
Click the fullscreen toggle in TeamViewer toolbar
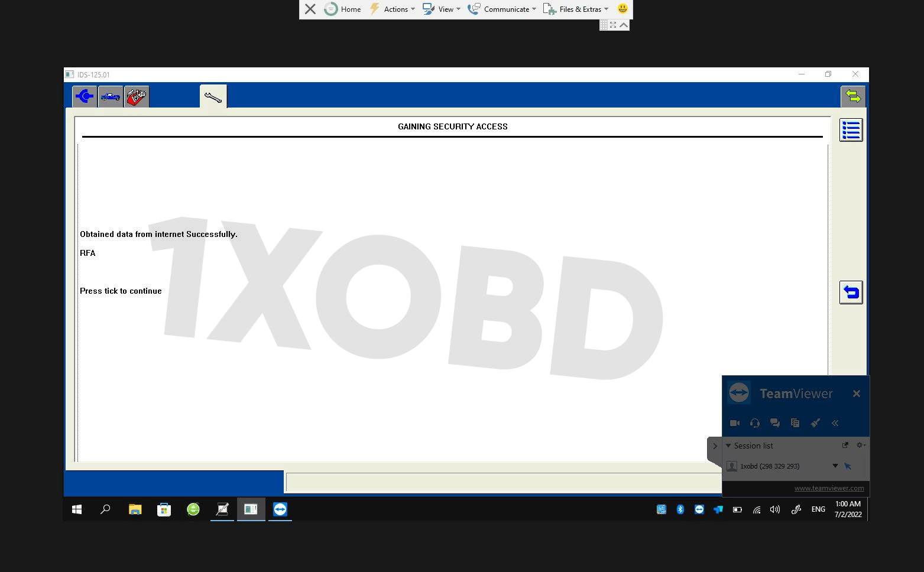tap(613, 25)
